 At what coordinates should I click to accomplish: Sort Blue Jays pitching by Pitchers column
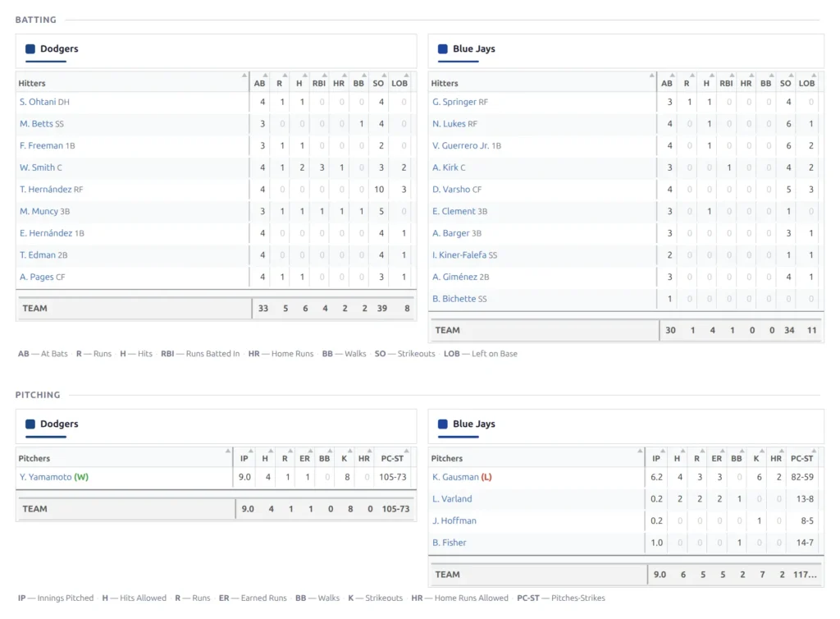(536, 458)
